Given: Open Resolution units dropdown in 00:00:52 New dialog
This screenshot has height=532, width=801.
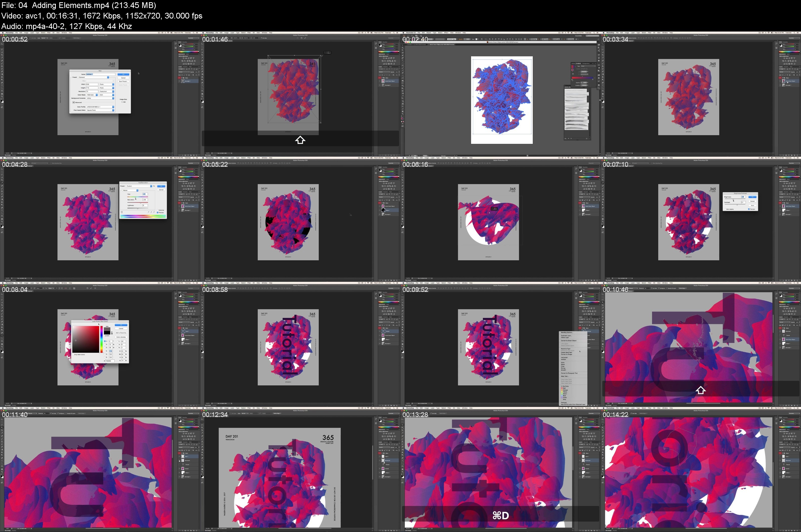Looking at the screenshot, I should 107,92.
